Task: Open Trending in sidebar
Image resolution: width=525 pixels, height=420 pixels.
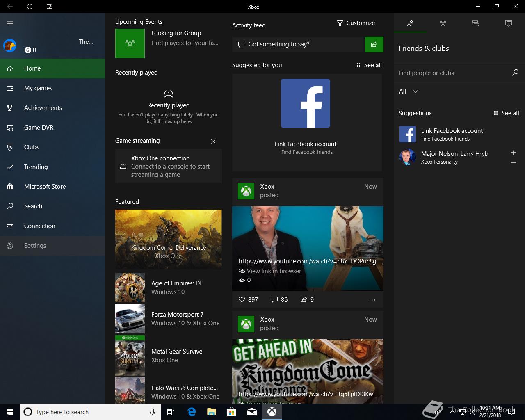Action: pyautogui.click(x=52, y=167)
